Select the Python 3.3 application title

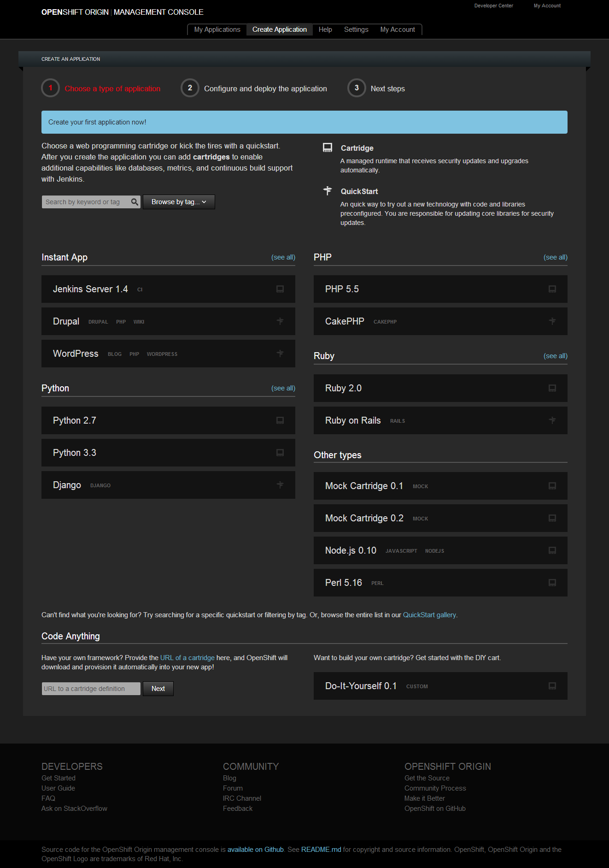75,453
